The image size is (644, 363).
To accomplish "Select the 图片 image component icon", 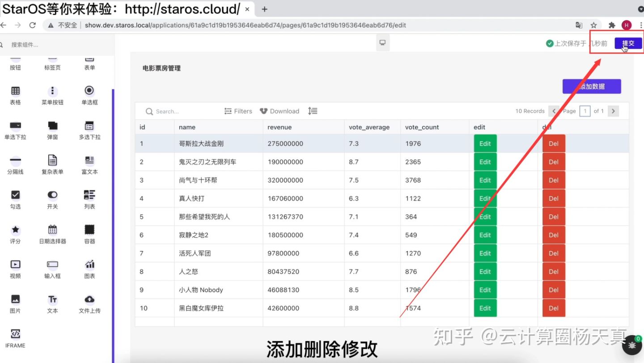I will click(x=15, y=299).
